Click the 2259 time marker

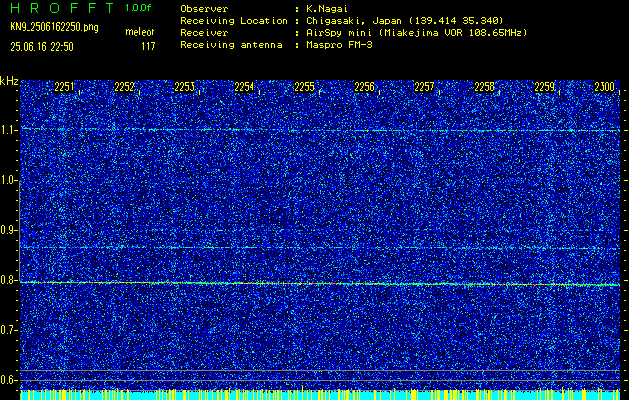[545, 87]
